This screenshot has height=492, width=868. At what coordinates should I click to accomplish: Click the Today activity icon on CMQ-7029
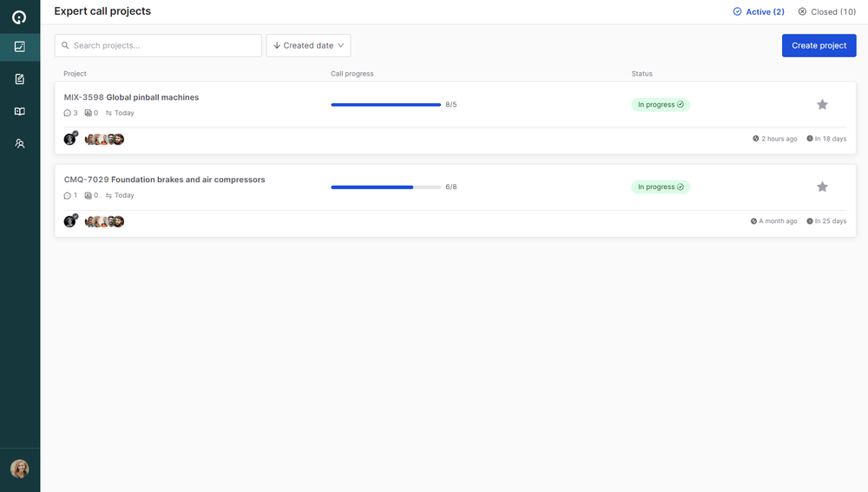click(x=108, y=195)
